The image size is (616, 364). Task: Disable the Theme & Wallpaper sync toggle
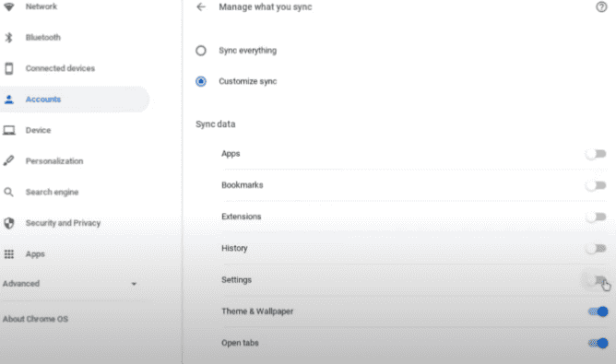(598, 311)
